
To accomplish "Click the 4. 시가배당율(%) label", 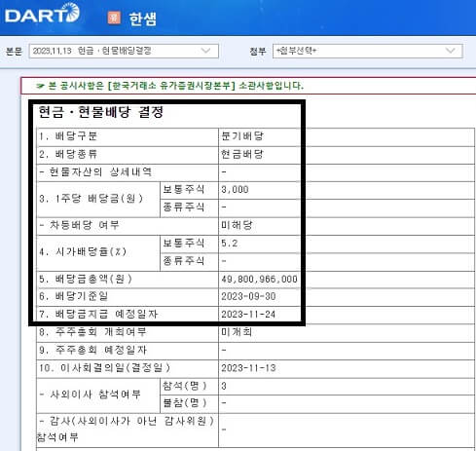I will (83, 251).
